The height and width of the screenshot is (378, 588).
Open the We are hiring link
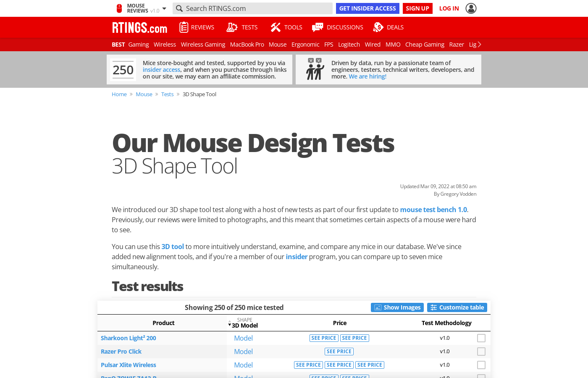tap(367, 76)
